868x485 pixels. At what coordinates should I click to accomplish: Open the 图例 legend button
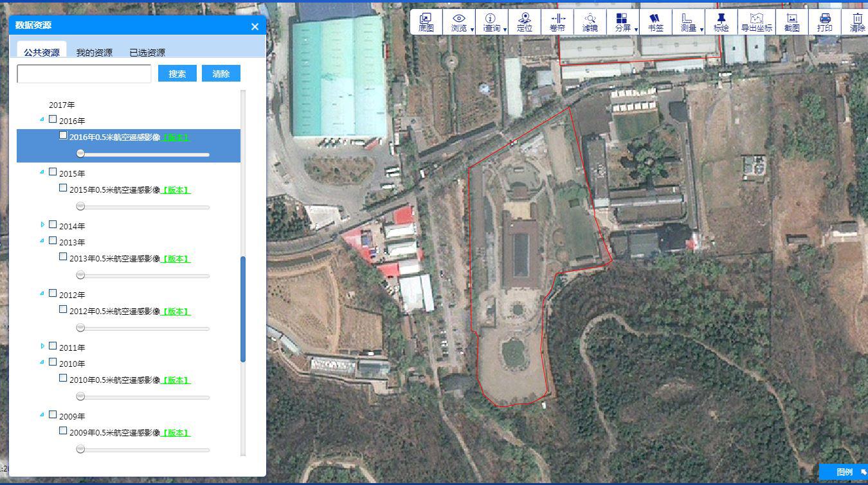844,472
